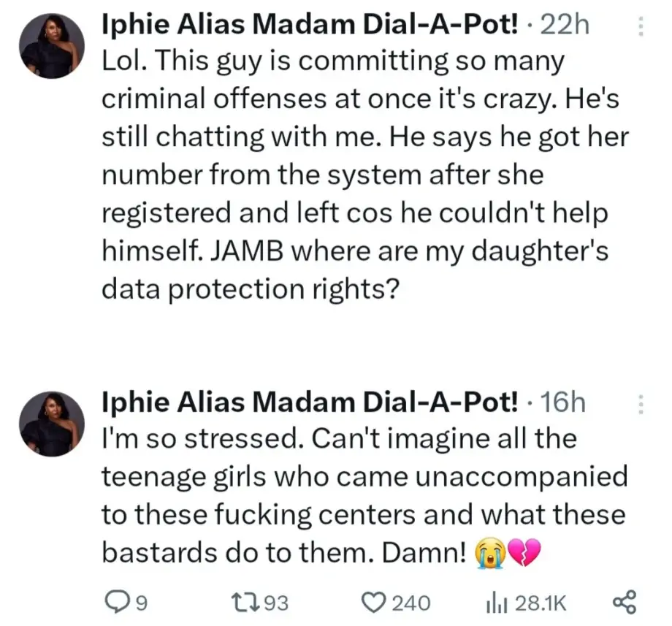Open more options on the 22h tweet
The width and height of the screenshot is (672, 626).
coord(641,27)
